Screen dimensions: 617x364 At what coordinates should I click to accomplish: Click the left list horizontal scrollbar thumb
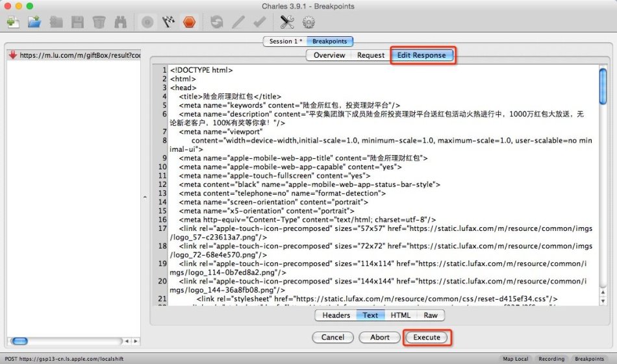[19, 341]
